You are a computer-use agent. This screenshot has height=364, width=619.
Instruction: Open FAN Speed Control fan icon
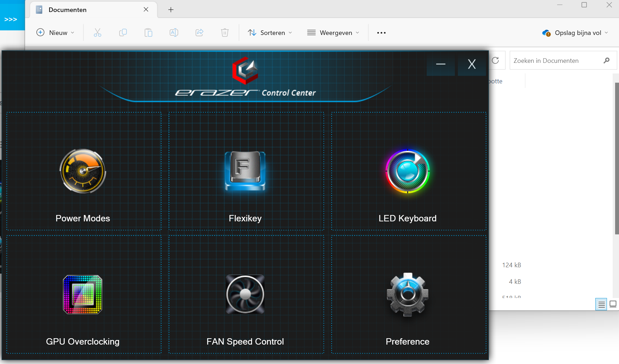coord(245,294)
